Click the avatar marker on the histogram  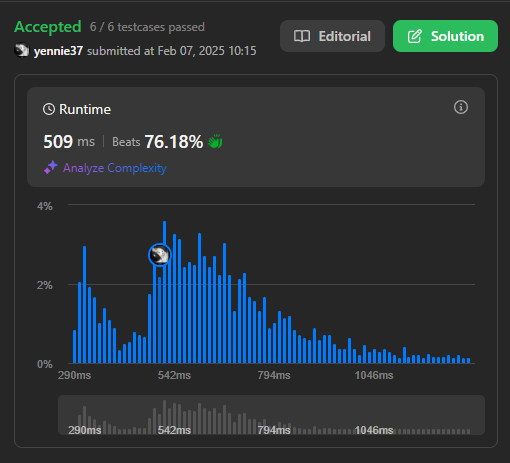[160, 255]
